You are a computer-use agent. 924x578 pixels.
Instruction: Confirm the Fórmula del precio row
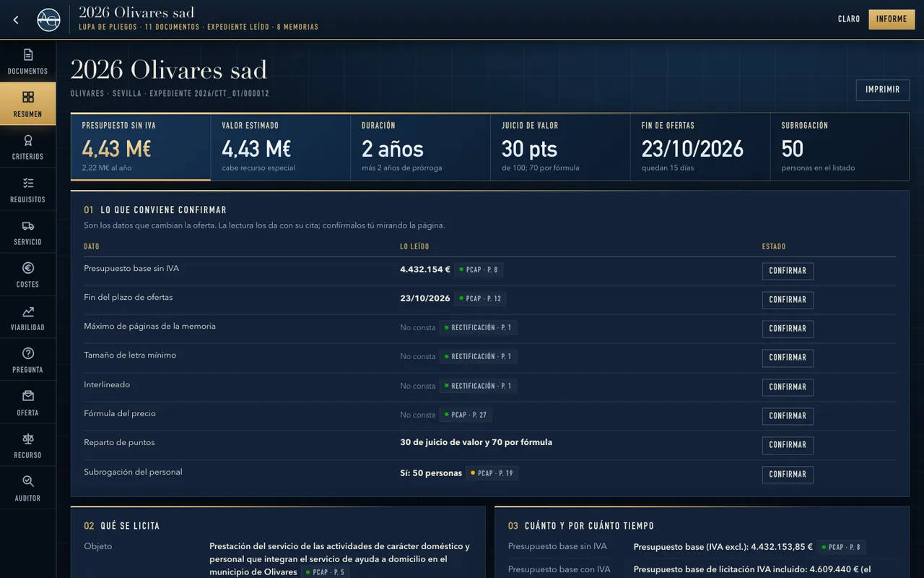click(x=788, y=416)
